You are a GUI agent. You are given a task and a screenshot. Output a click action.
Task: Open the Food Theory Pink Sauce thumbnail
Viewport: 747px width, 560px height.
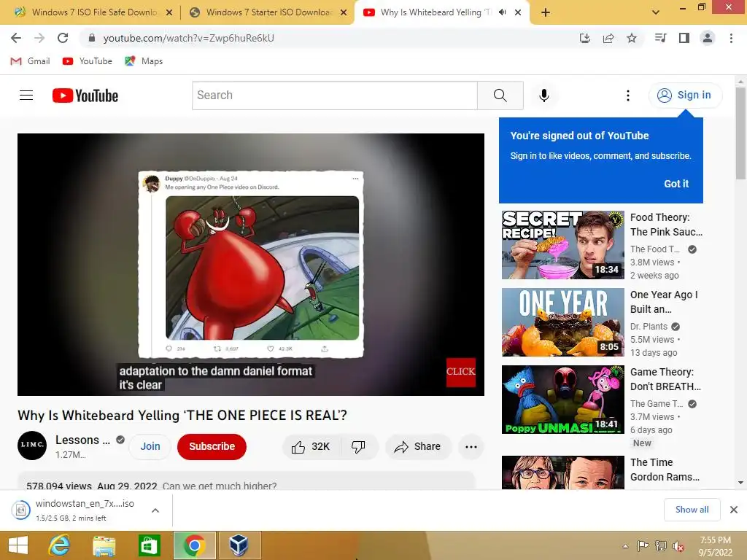click(562, 245)
